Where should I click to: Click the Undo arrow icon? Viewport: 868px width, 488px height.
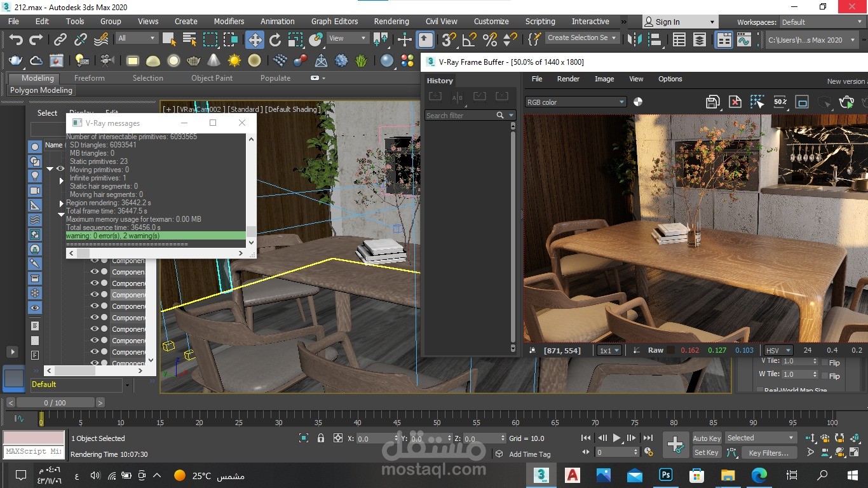[x=16, y=40]
